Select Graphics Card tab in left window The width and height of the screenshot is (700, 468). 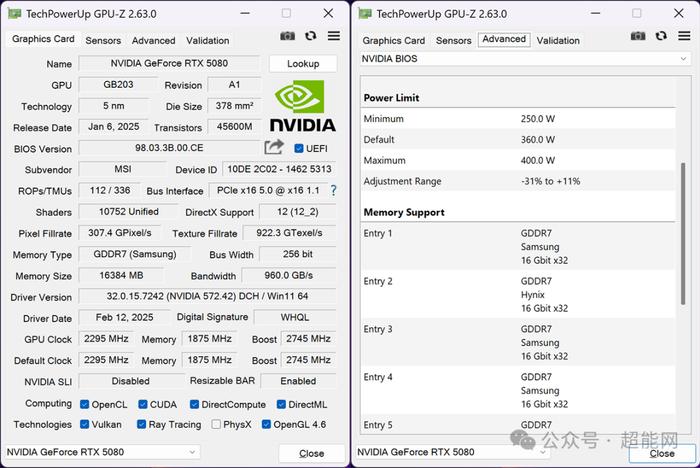click(43, 39)
